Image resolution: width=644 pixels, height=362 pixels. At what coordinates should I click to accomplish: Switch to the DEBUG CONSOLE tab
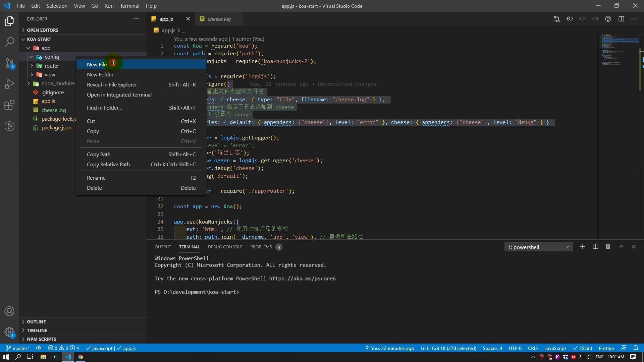tap(225, 247)
